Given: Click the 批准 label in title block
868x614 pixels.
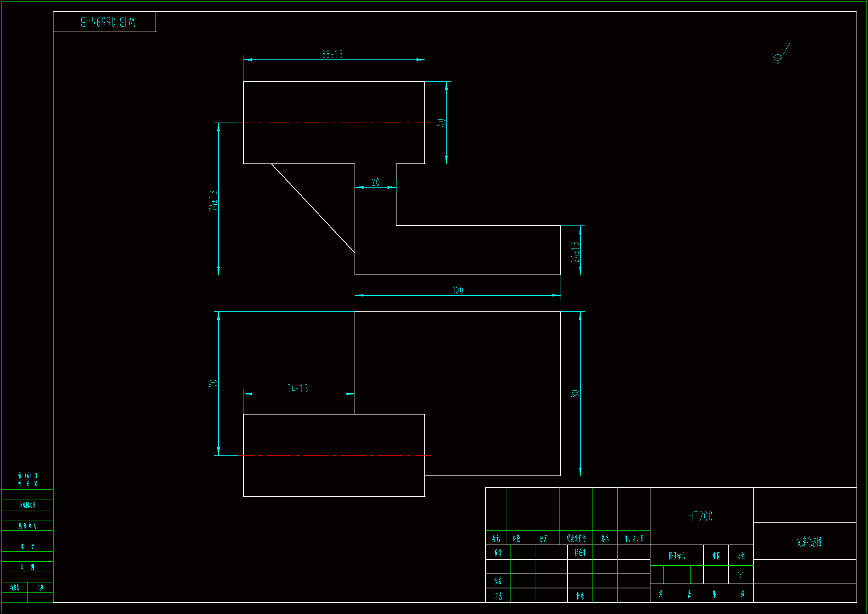Looking at the screenshot, I should [x=580, y=596].
